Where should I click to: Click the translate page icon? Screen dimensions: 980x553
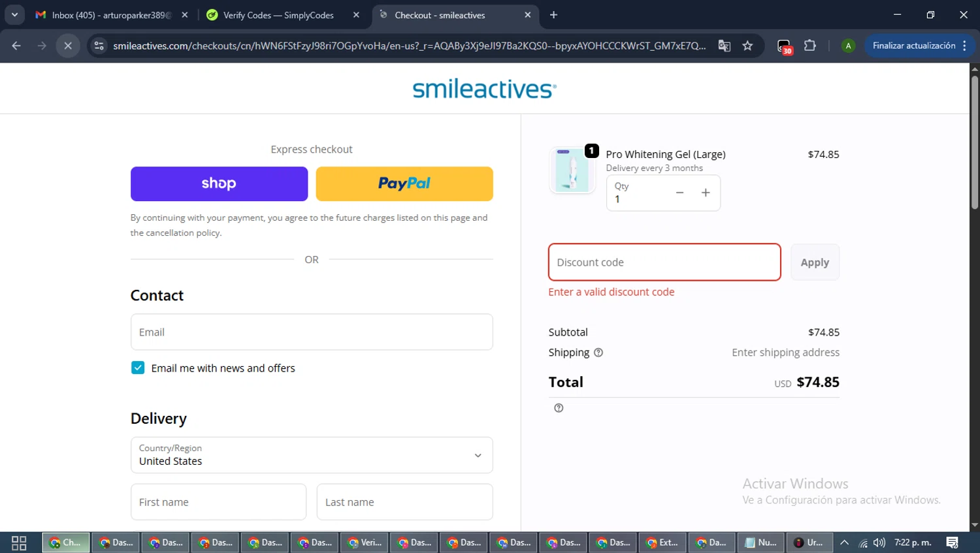point(725,46)
